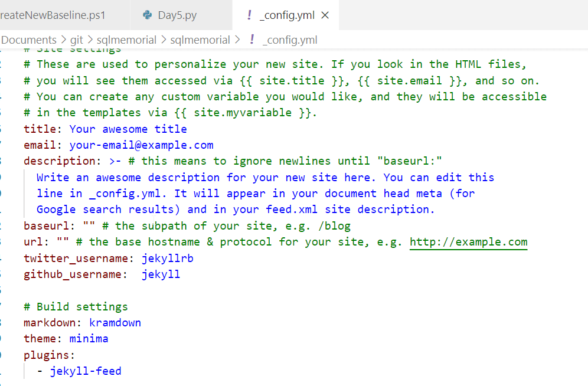The height and width of the screenshot is (386, 588).
Task: Expand the chevron after git breadcrumb
Action: point(90,40)
